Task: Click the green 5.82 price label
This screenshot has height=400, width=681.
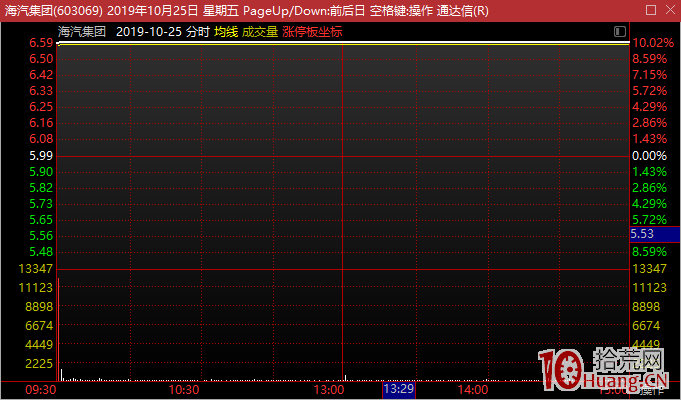Action: click(41, 188)
